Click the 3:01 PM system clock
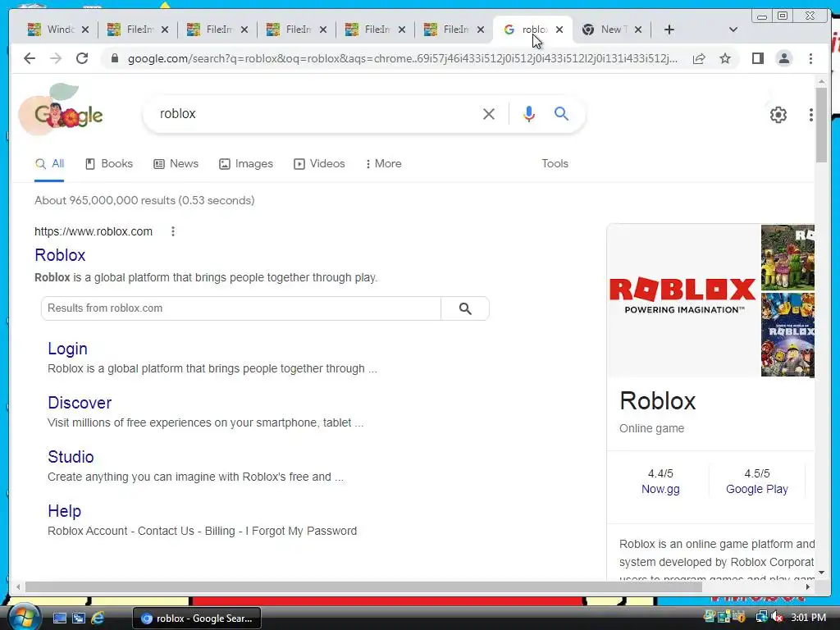Viewport: 840px width, 630px height. pyautogui.click(x=808, y=618)
